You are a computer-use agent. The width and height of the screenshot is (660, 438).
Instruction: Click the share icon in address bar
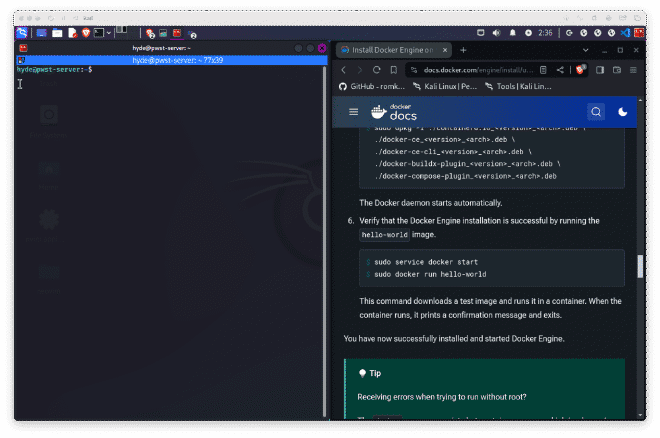[x=560, y=70]
